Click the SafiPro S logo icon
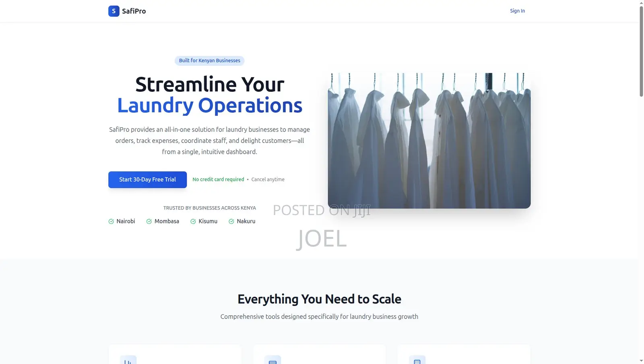This screenshot has height=364, width=644. click(114, 11)
